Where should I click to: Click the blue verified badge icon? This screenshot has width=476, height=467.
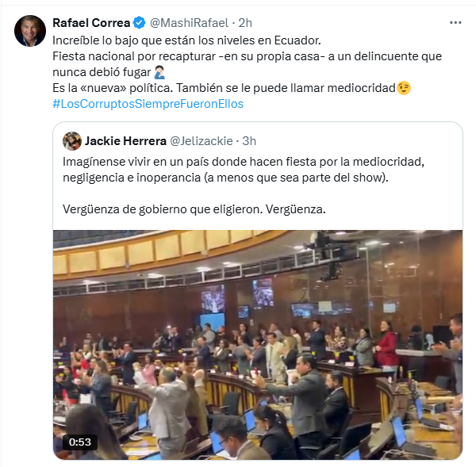click(x=140, y=23)
